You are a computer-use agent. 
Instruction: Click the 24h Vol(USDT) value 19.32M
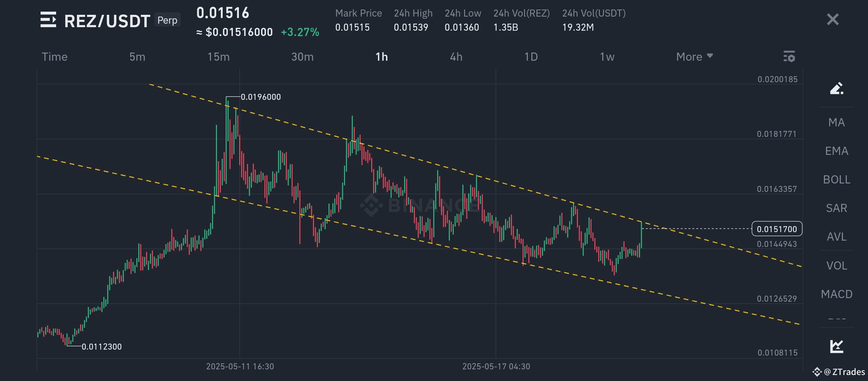click(578, 28)
